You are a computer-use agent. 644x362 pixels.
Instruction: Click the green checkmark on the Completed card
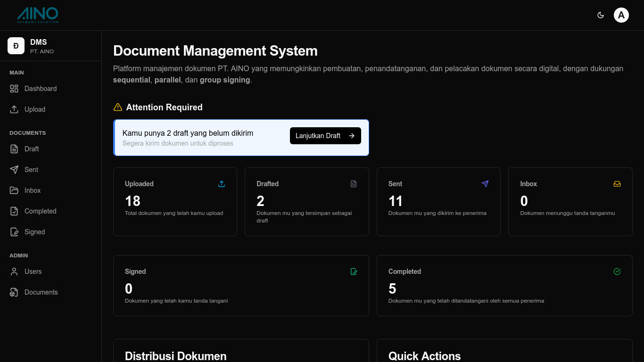[x=617, y=271]
